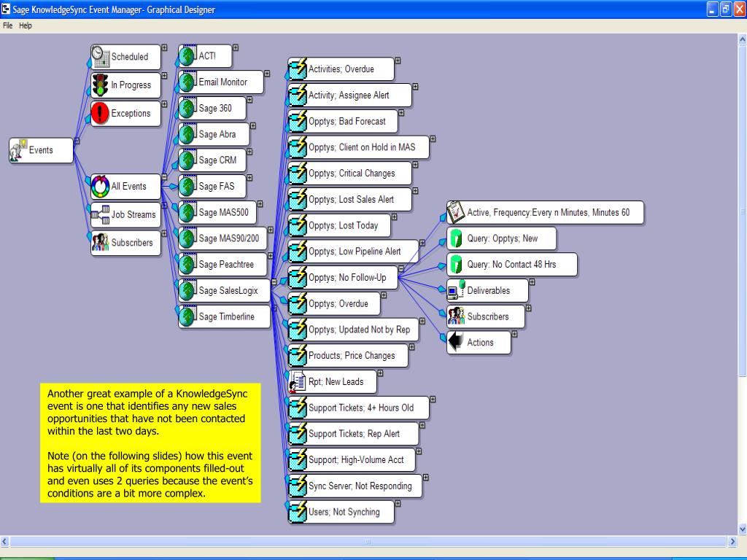Expand the Opptys; Client on Hold in MAS node
The width and height of the screenshot is (747, 560).
tap(433, 139)
